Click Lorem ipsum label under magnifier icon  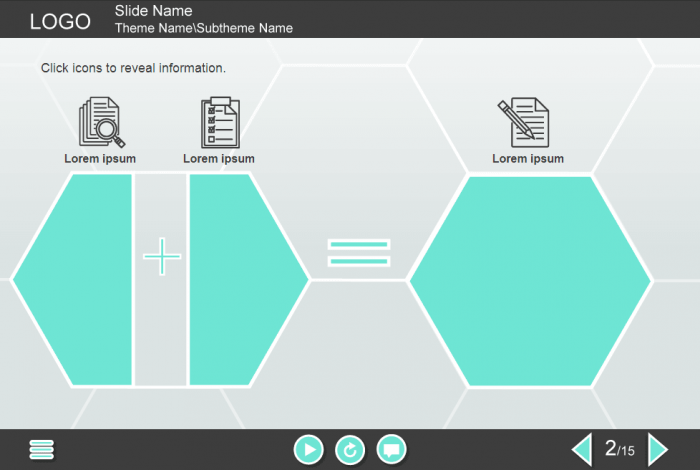click(100, 158)
